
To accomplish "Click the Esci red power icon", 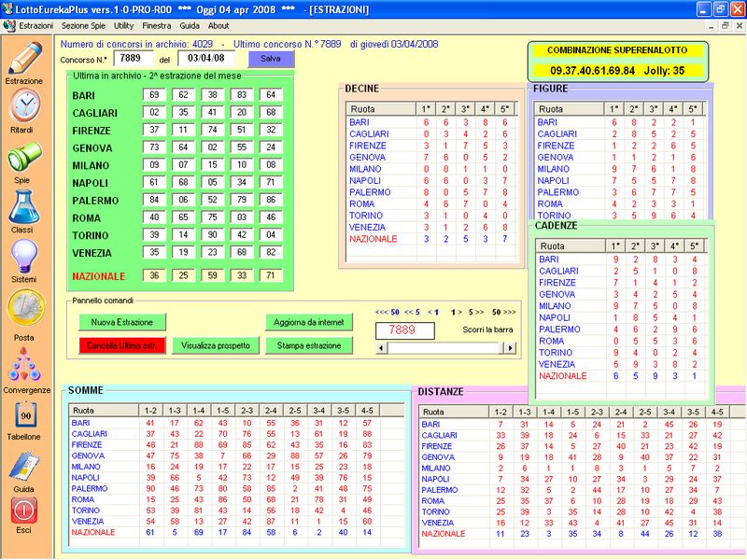I will pos(24,511).
